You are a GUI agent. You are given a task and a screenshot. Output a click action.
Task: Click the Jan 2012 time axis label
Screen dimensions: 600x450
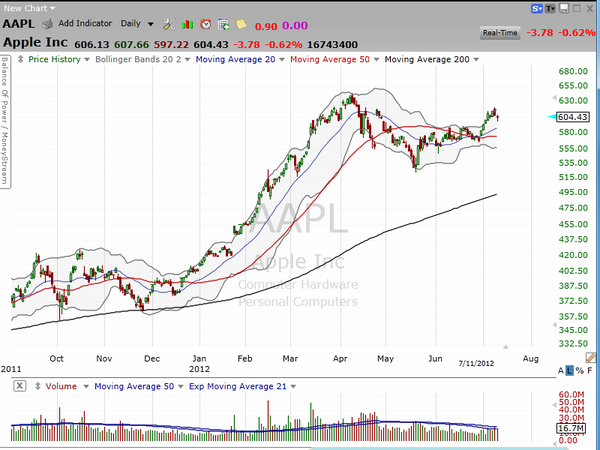(199, 364)
